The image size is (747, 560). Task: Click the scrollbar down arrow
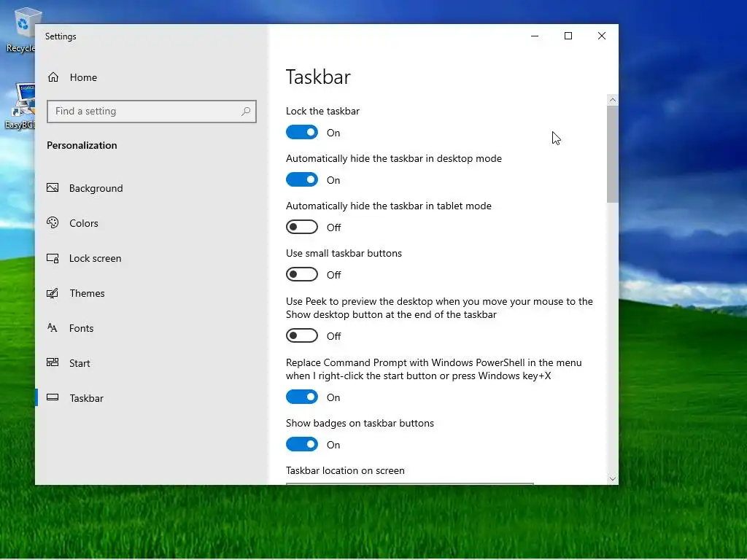613,478
